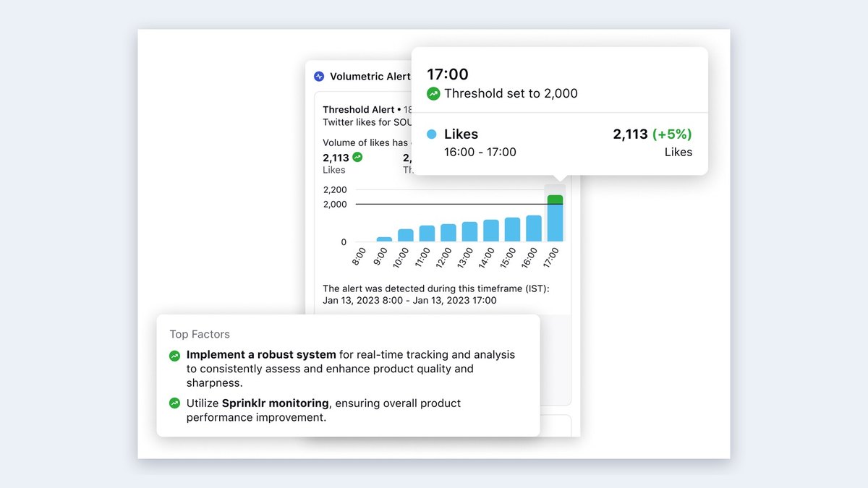The image size is (868, 488).
Task: Select the 10:00 bar in the chart
Action: 406,235
